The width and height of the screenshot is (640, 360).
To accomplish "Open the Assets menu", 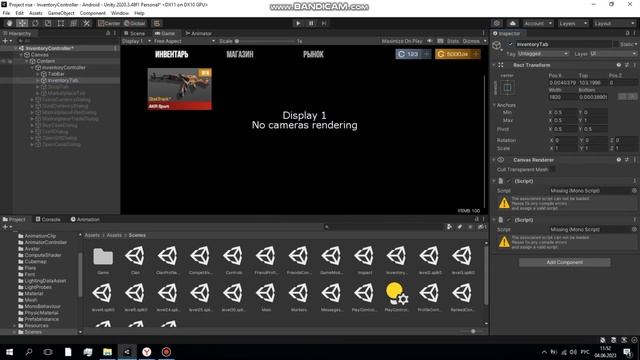I will coord(36,13).
